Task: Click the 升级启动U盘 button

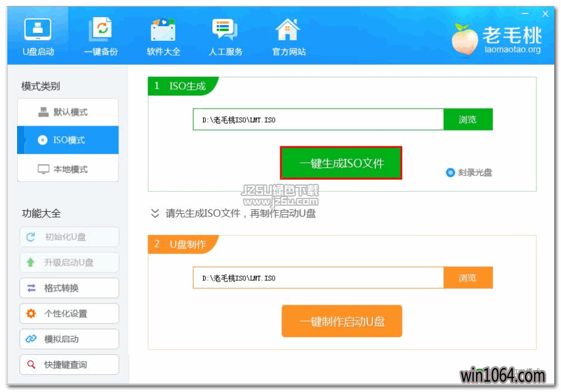Action: click(69, 263)
